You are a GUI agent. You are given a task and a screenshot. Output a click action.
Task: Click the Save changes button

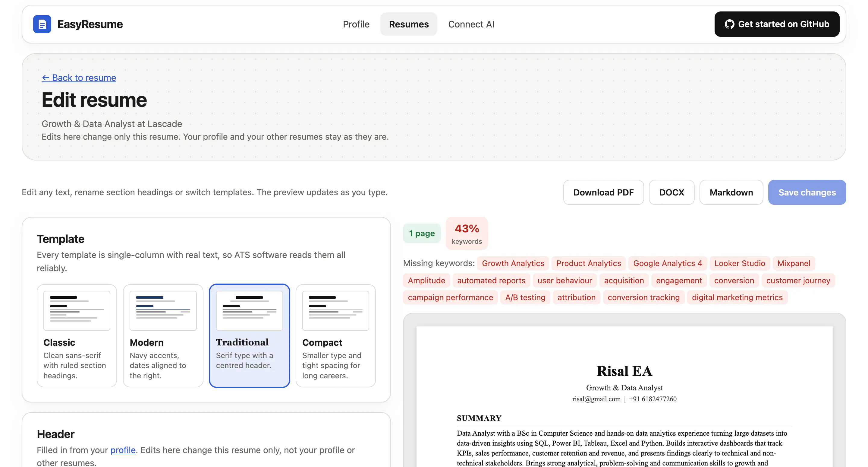(x=807, y=192)
